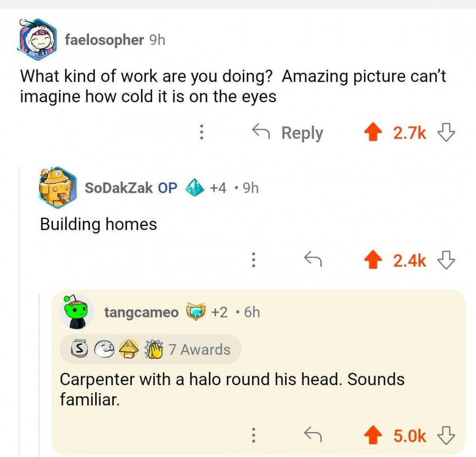Click reply arrow under SoDakZak's comment

pyautogui.click(x=313, y=260)
